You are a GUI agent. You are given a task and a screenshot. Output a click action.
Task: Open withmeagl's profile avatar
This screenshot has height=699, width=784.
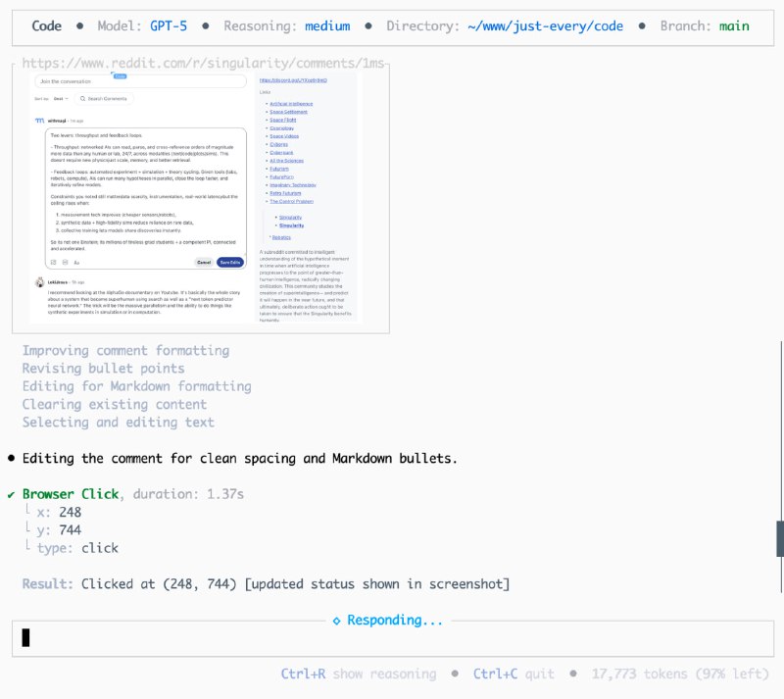coord(39,120)
